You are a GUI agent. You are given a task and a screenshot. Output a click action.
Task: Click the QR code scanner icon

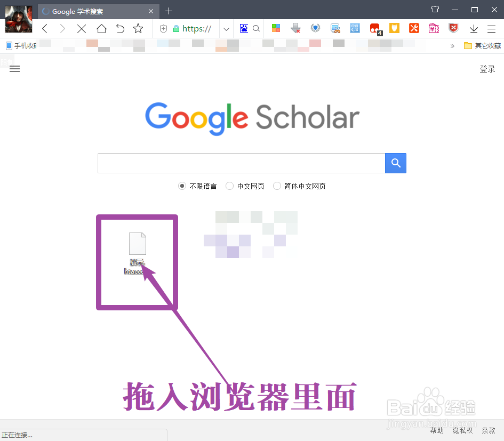(355, 28)
